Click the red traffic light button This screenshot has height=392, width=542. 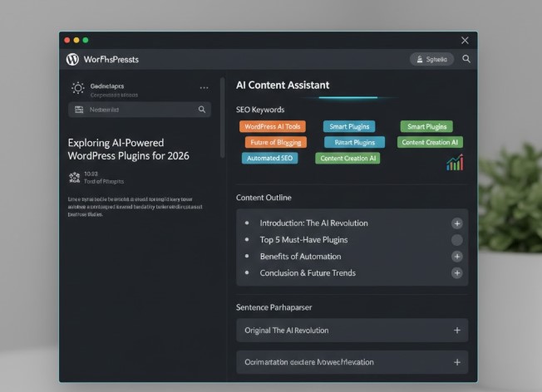(x=67, y=40)
